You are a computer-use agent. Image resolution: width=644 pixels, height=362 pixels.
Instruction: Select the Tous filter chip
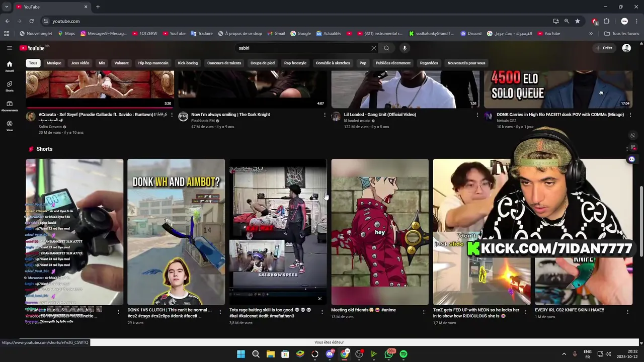(x=33, y=63)
